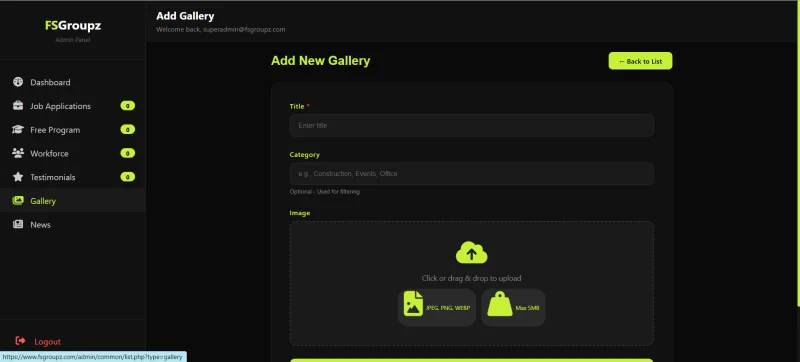Click the JPEG, PNG, WEBP text
Screen dimensions: 800x362
(447, 308)
